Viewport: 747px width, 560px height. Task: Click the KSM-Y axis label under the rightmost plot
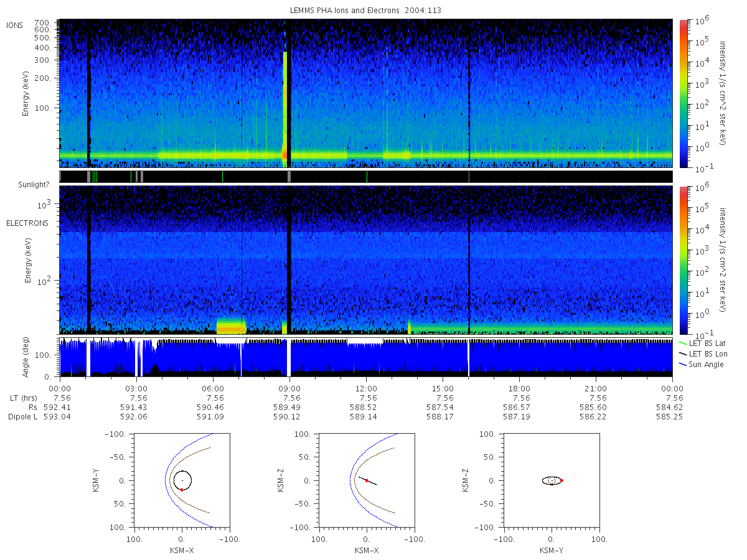(552, 550)
